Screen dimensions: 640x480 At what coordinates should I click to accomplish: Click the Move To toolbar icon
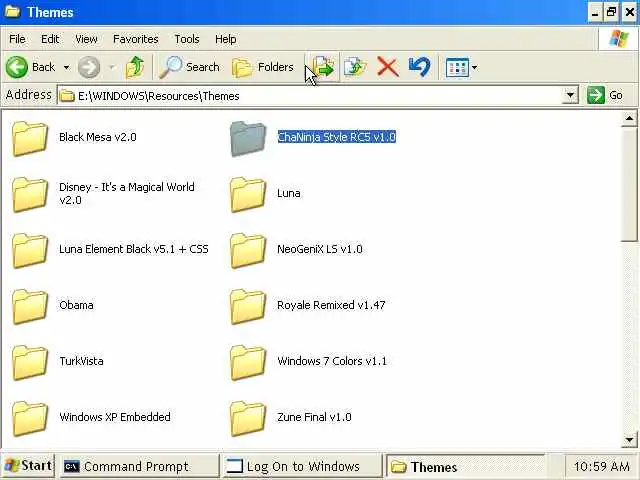[x=324, y=67]
